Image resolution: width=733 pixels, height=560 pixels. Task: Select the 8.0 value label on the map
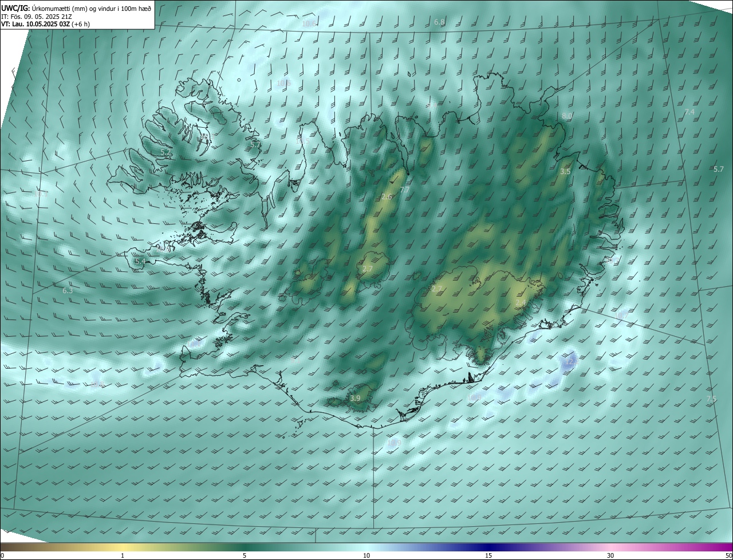(x=566, y=116)
